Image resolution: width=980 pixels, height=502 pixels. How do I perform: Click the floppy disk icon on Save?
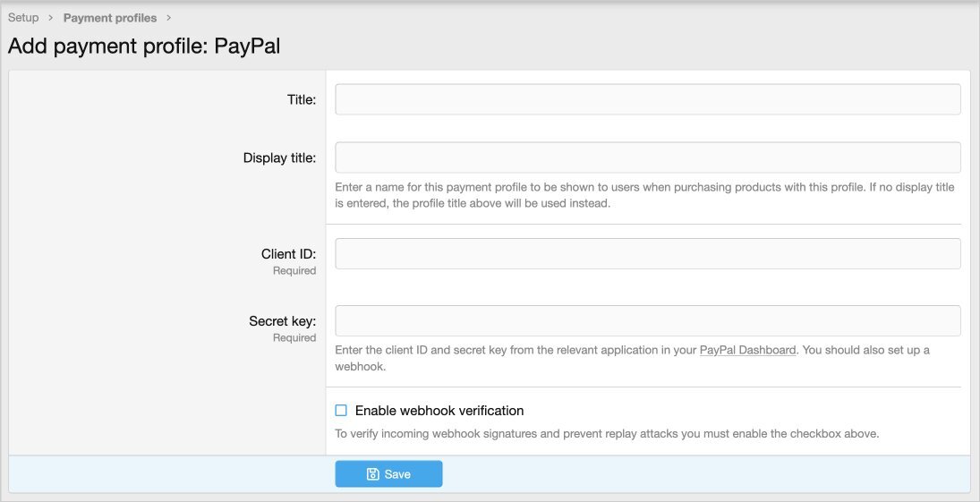pos(372,474)
